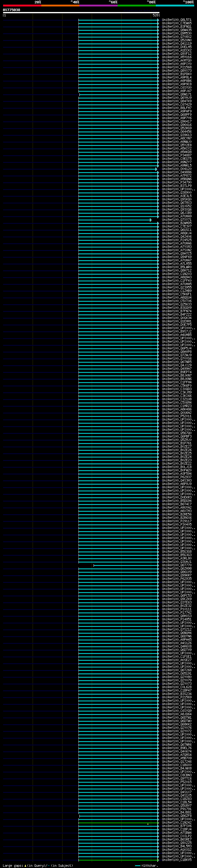Click hit label UniRef100_P30405

click(x=176, y=525)
